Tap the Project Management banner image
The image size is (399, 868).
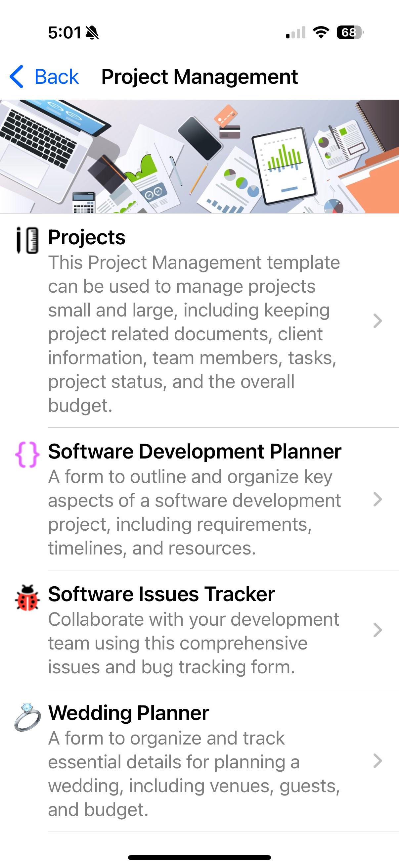point(199,156)
